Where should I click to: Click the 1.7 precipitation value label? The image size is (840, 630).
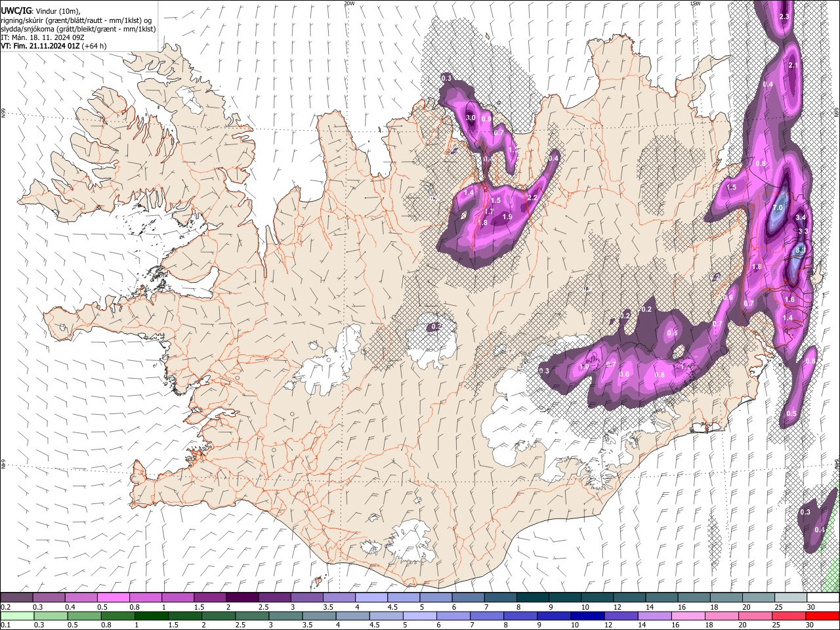tap(489, 211)
